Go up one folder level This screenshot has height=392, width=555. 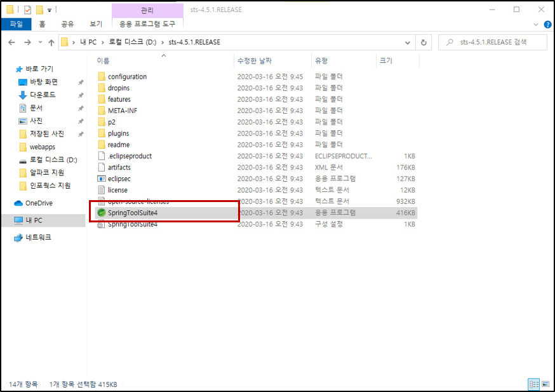click(x=51, y=43)
